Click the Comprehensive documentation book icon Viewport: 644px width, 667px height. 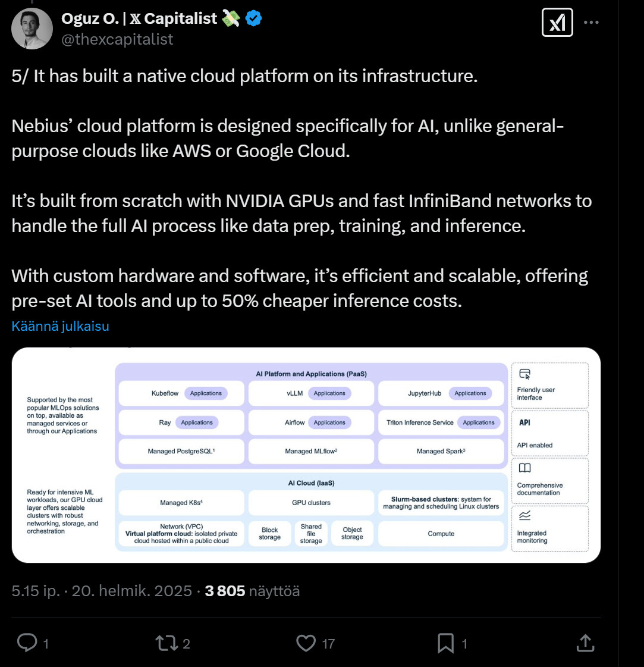(524, 468)
